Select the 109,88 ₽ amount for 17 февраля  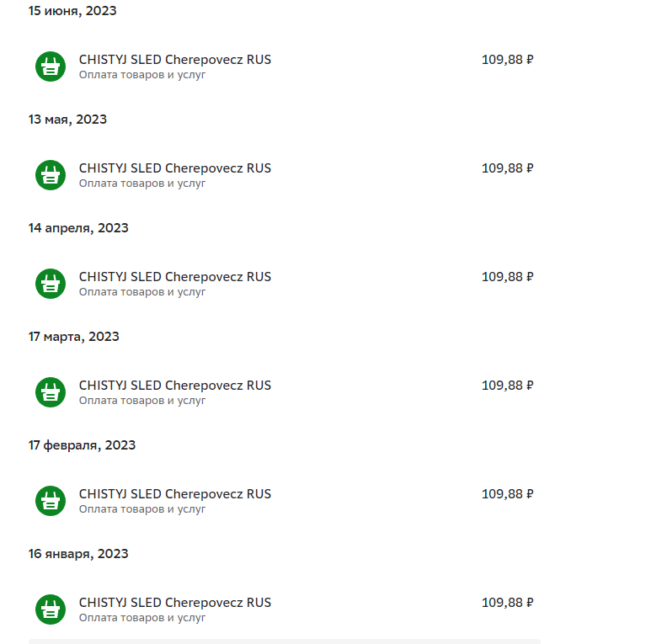coord(508,494)
